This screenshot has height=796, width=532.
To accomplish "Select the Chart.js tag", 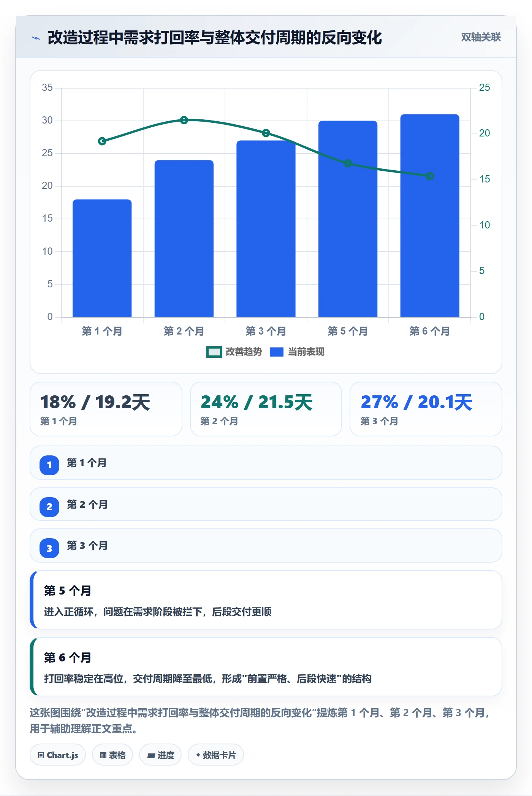I will pyautogui.click(x=58, y=755).
